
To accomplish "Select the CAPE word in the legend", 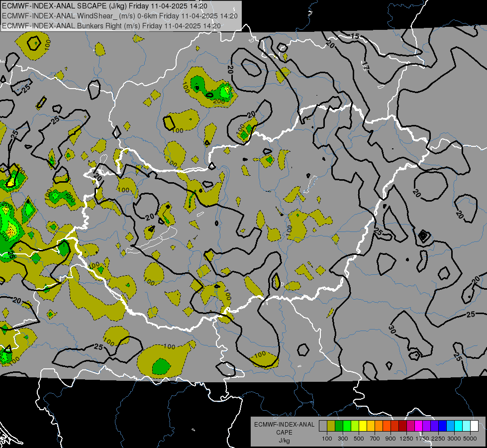I will 284,433.
